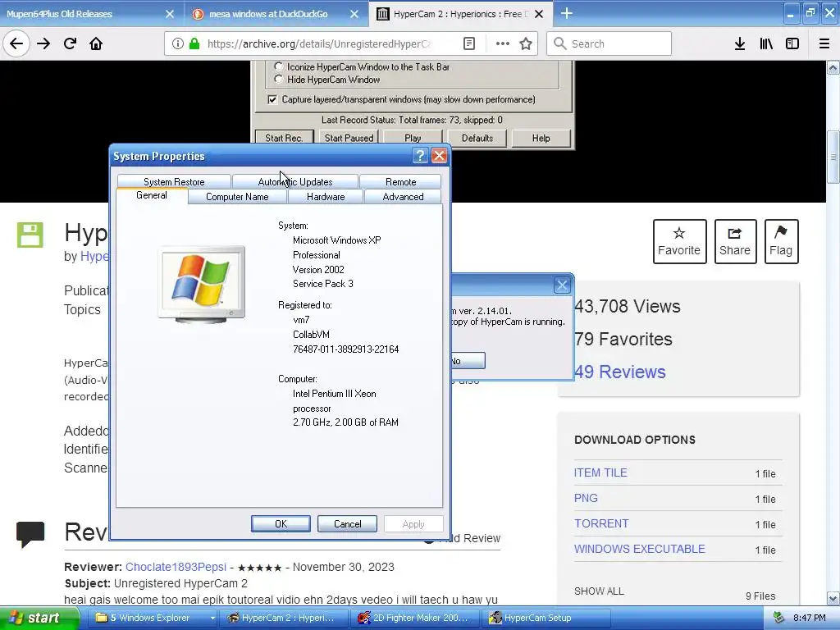Reload the current page
The height and width of the screenshot is (630, 840).
70,43
